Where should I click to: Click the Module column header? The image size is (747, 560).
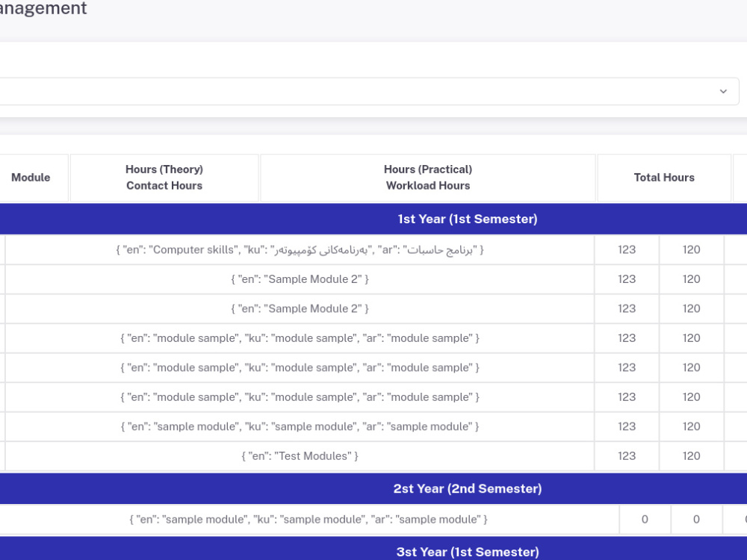coord(31,178)
